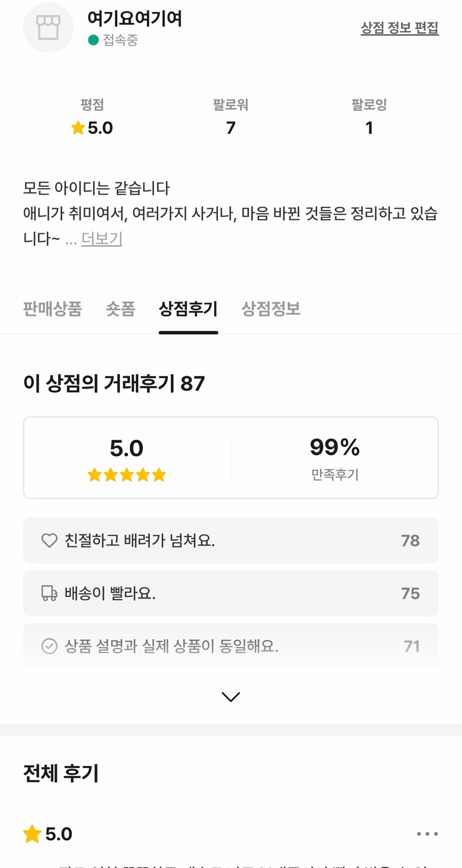This screenshot has width=462, height=868.
Task: Click the delivery truck icon
Action: coord(49,593)
